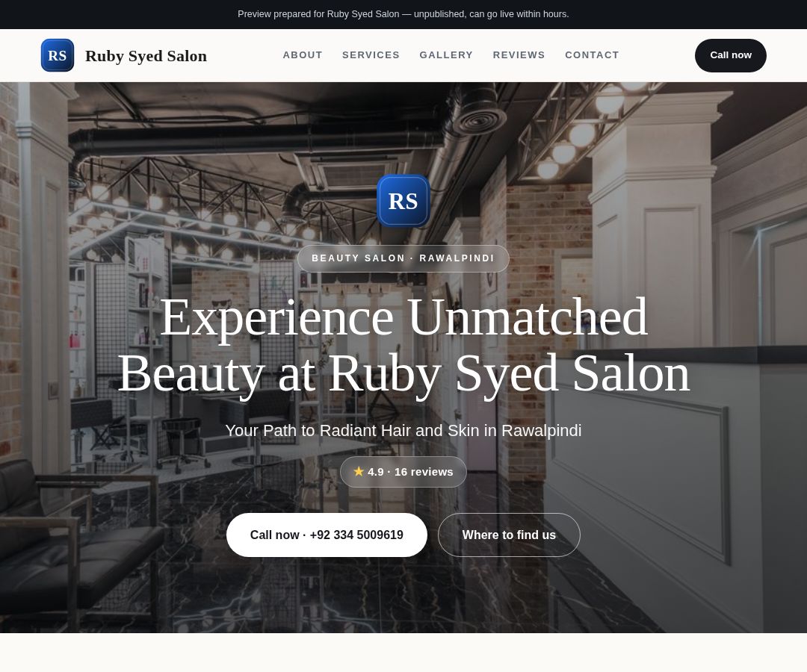The height and width of the screenshot is (672, 807).
Task: Open the About section from the navigation
Action: 302,55
